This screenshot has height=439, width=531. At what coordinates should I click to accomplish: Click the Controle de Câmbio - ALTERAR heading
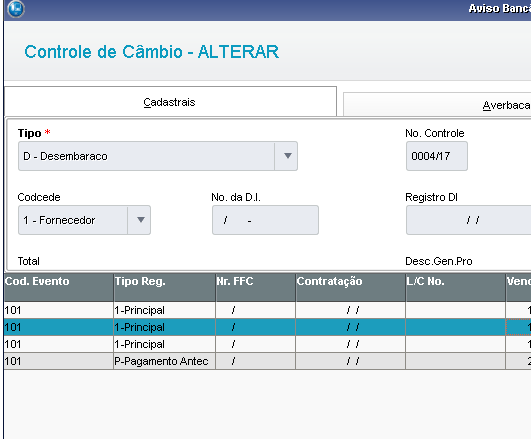(x=152, y=52)
